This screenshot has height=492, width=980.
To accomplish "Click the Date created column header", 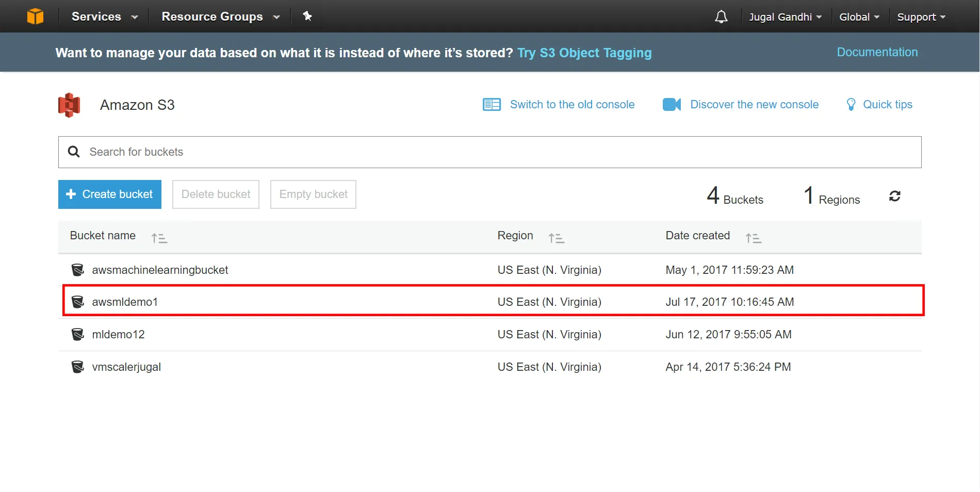I will [x=697, y=236].
